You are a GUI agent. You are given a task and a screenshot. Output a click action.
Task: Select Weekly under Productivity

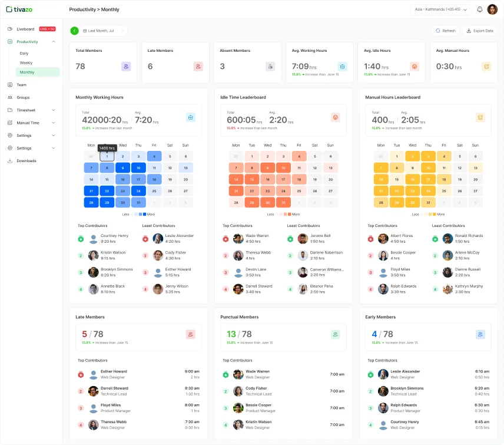(26, 62)
